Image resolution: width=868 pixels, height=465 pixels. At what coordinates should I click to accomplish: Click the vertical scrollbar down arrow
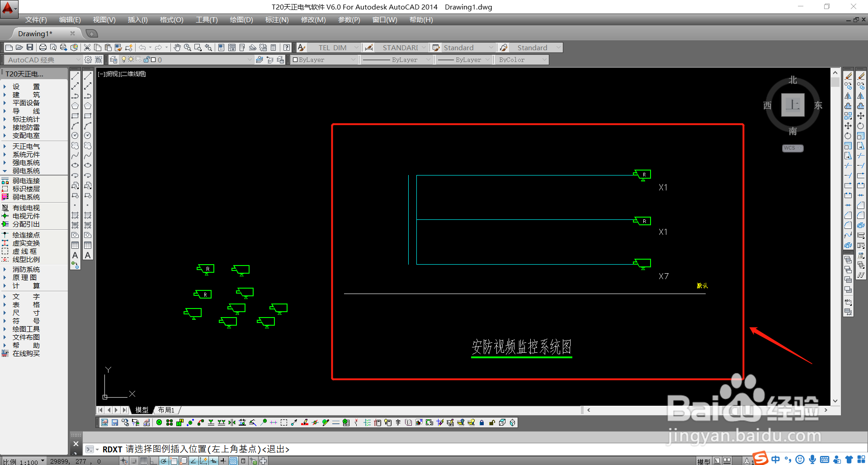coord(835,401)
